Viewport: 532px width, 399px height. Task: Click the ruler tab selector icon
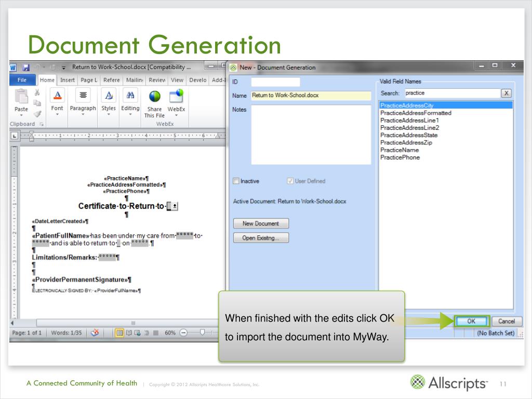[14, 136]
